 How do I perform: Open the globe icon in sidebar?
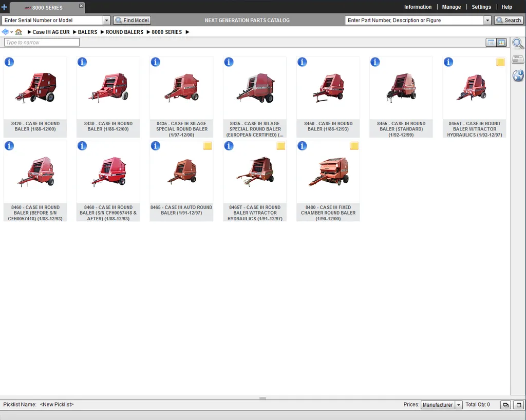(518, 75)
